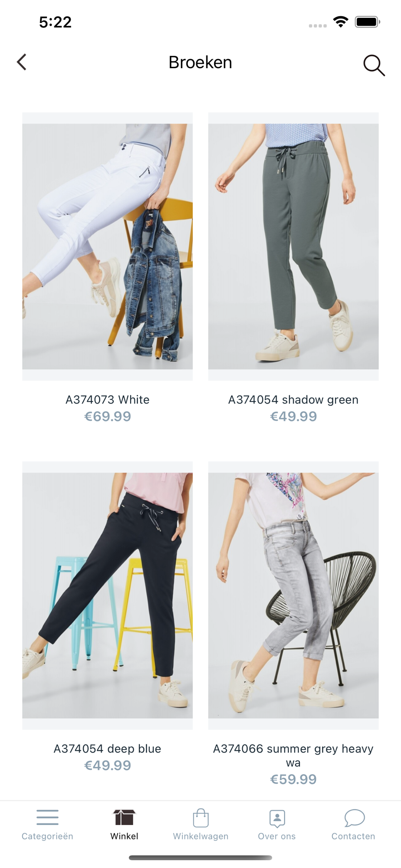Tap the battery indicator icon
401x868 pixels.
coord(368,22)
